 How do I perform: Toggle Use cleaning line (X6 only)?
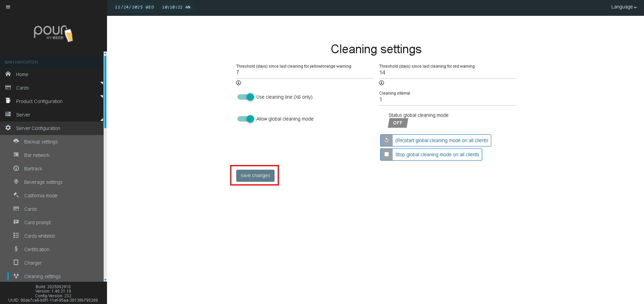(246, 97)
